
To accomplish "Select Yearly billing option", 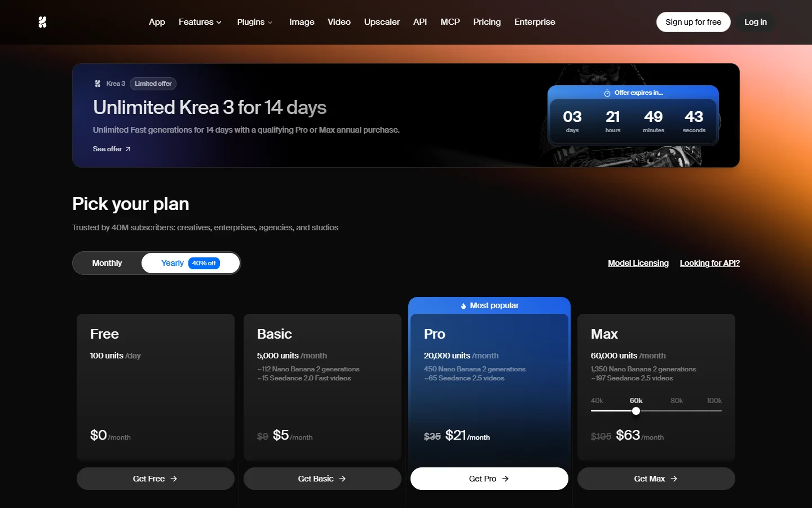I will click(x=191, y=263).
